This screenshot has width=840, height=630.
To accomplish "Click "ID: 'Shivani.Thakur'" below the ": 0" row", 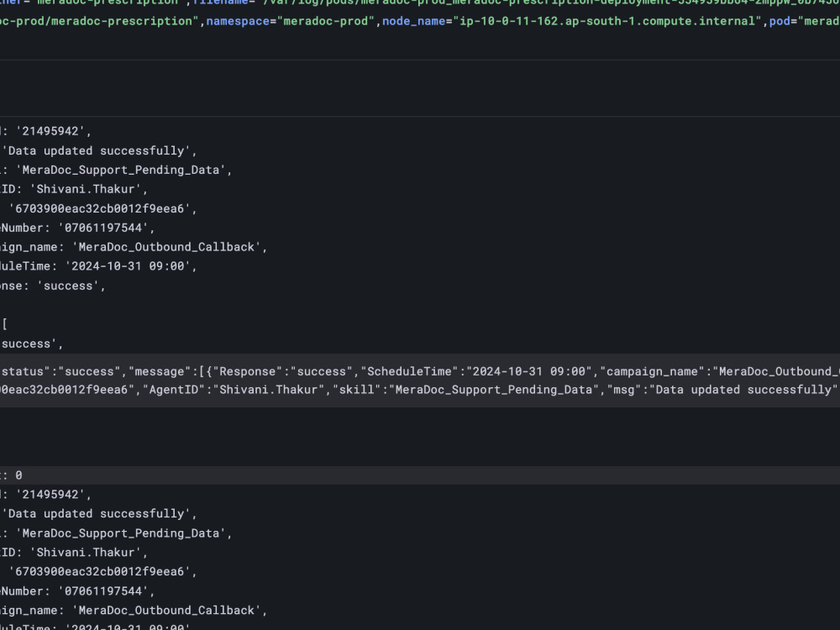I will tap(73, 553).
